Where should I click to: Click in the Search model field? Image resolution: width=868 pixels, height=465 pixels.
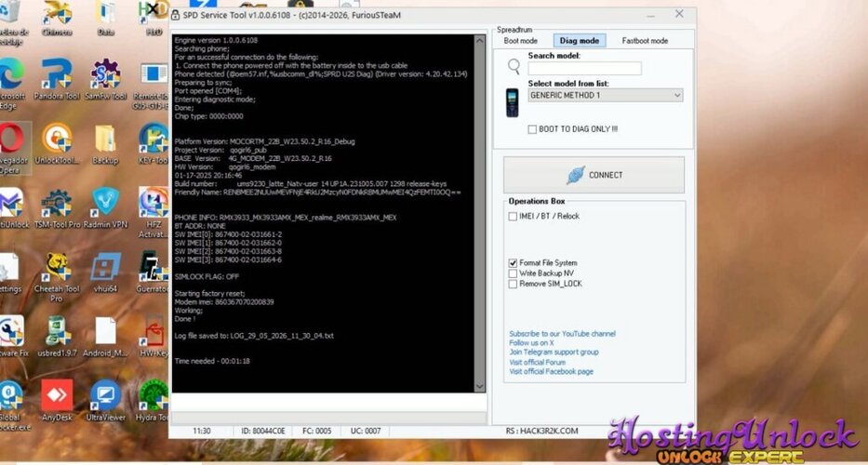[584, 69]
